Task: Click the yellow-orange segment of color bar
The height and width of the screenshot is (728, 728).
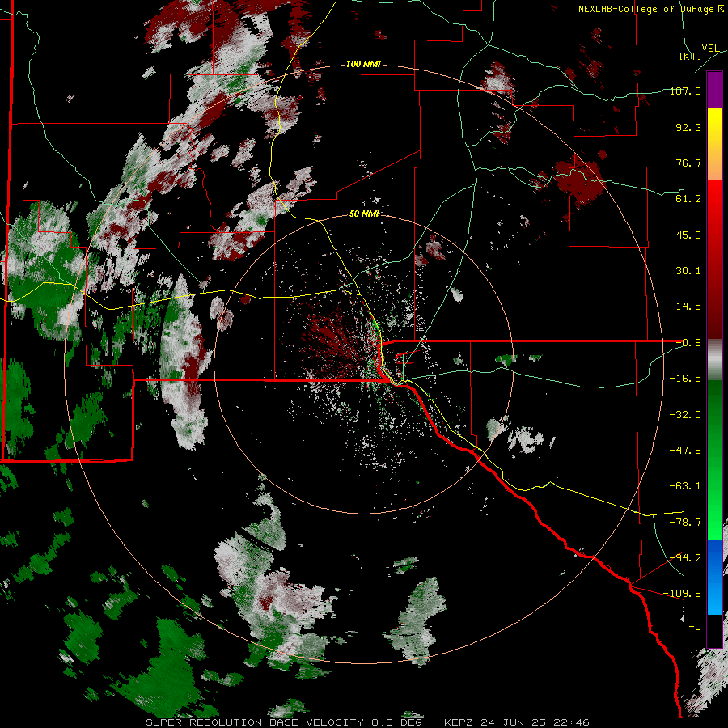Action: click(x=714, y=144)
